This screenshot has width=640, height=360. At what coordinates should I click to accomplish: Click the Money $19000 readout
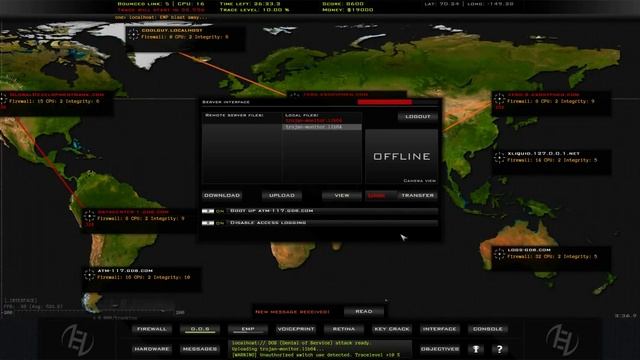click(x=348, y=10)
